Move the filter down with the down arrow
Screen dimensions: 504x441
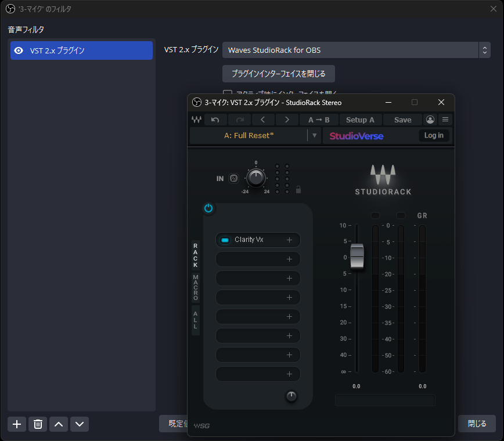tap(80, 424)
